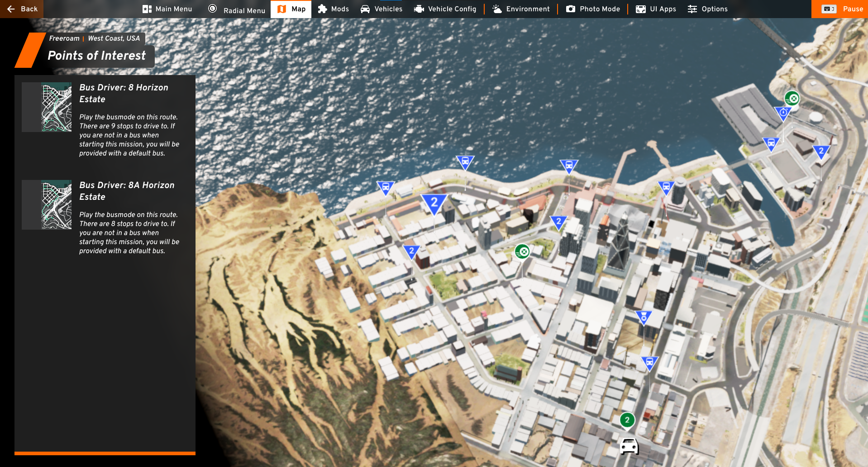Click the bus marker on the port docks

[x=771, y=144]
